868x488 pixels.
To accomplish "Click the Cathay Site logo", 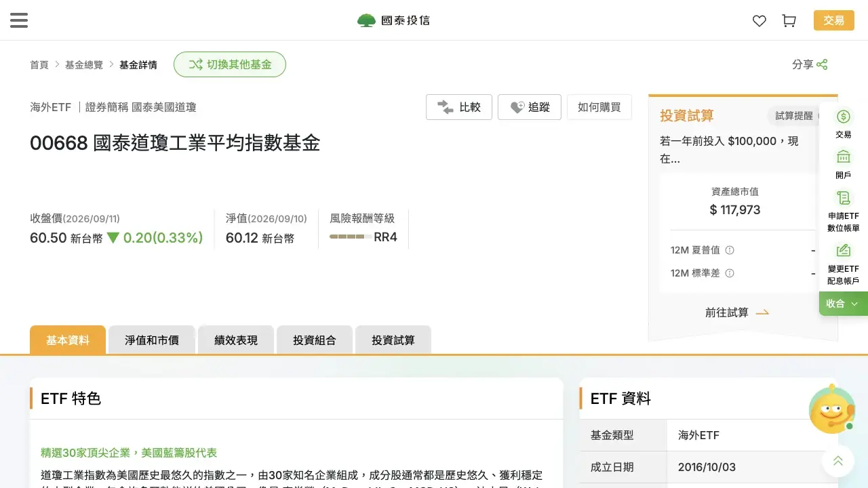I will point(393,20).
